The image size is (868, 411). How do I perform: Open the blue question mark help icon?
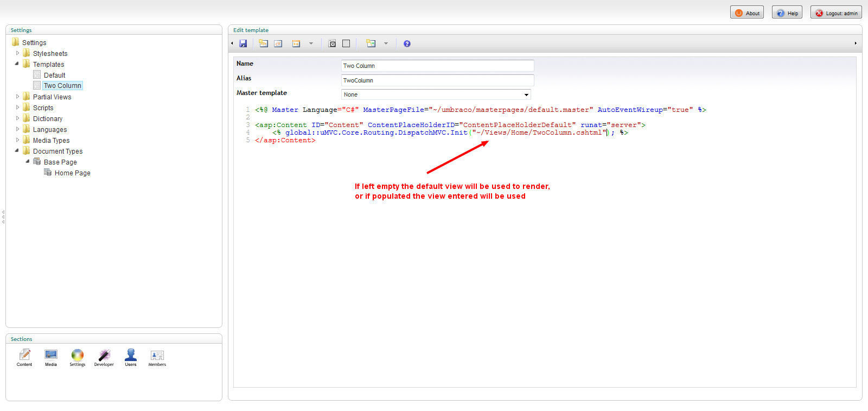click(x=407, y=43)
